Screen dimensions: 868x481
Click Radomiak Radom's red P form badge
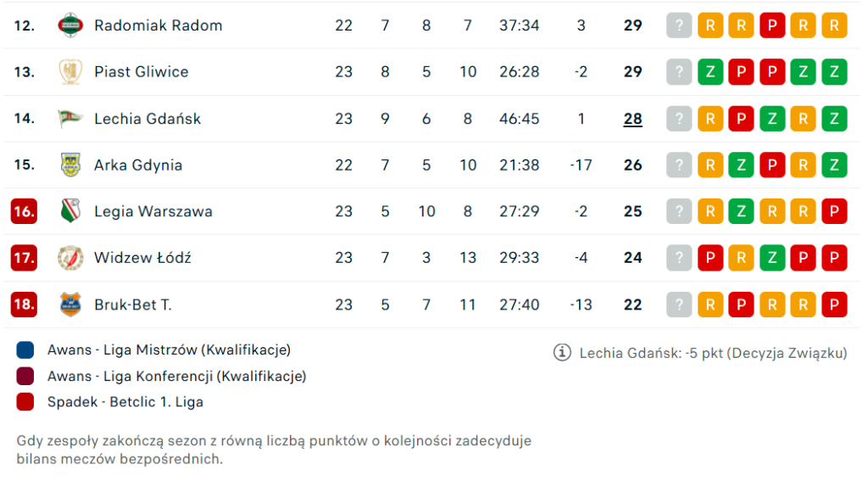[x=772, y=25]
